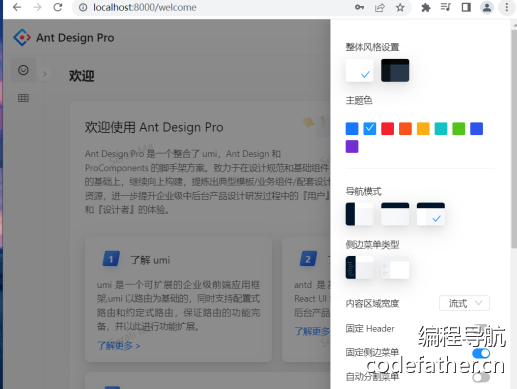The image size is (517, 389).
Task: Expand the sidebar with the chevron button
Action: 44,74
